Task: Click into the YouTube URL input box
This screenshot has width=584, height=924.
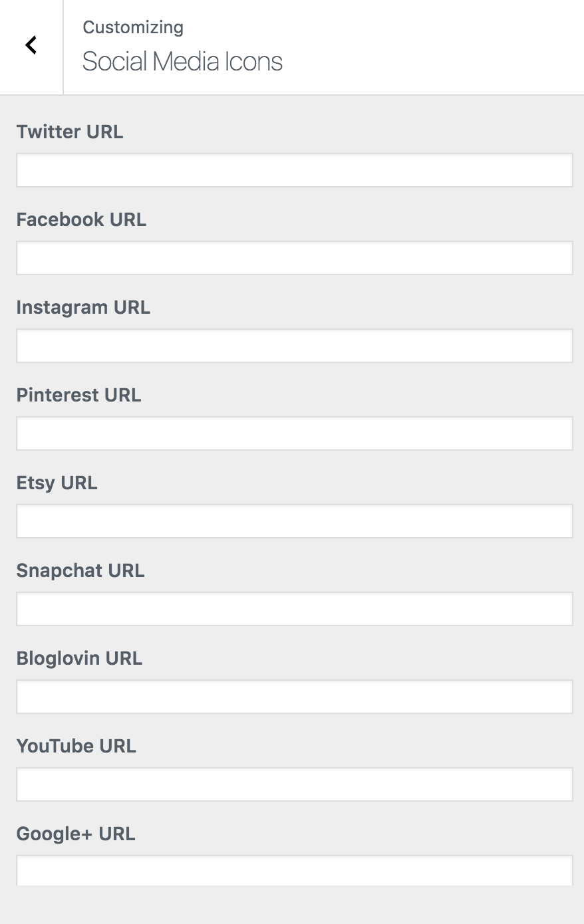Action: click(295, 784)
